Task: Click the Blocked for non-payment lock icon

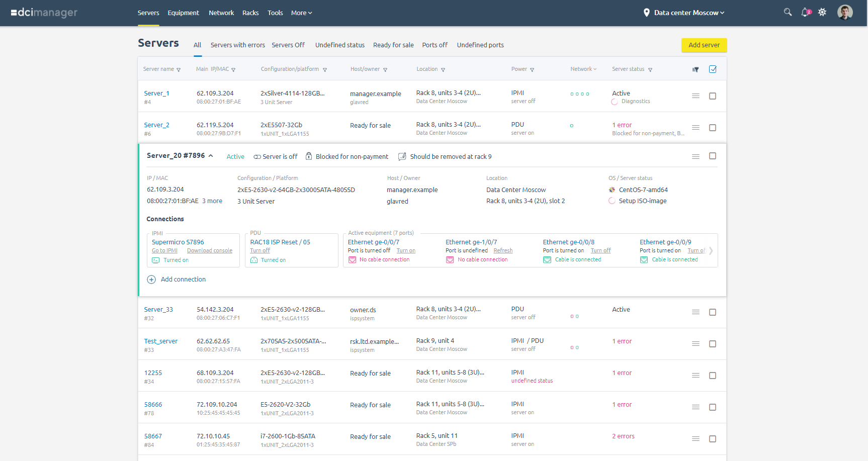Action: tap(309, 156)
